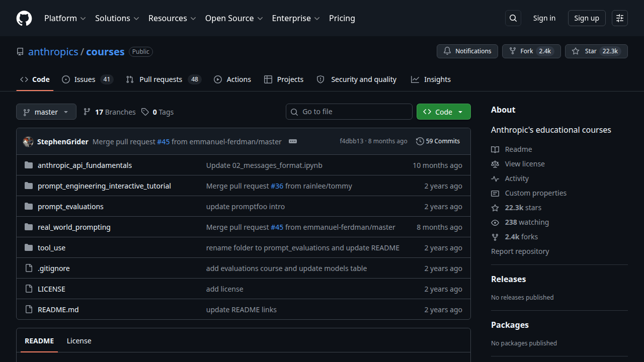
Task: View the 22.3k stars link
Action: tap(516, 208)
